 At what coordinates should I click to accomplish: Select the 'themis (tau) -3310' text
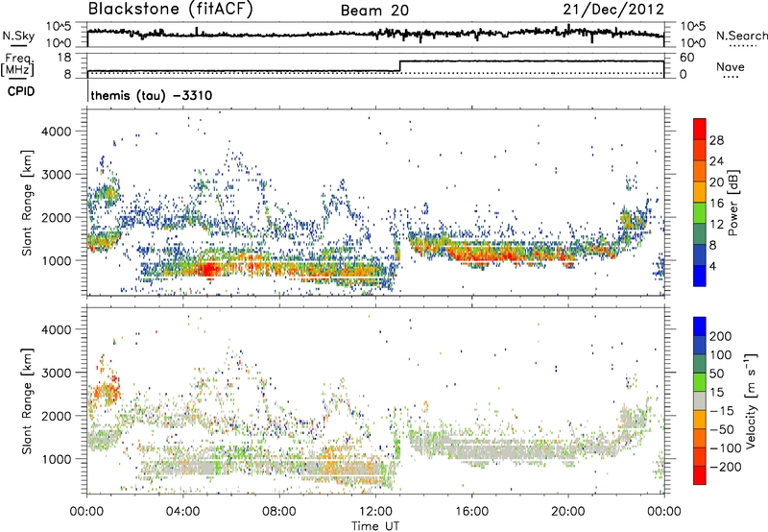pos(152,95)
